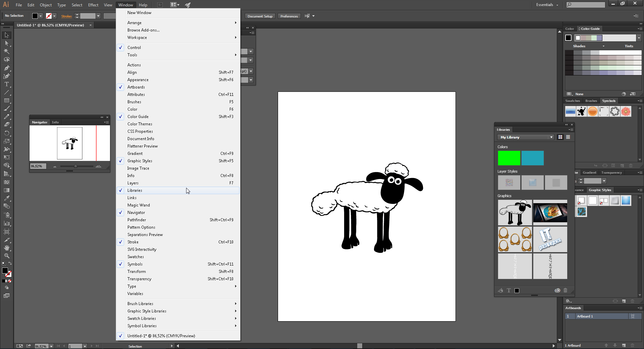This screenshot has width=644, height=349.
Task: Choose Pathfinder from Window menu
Action: tap(178, 220)
